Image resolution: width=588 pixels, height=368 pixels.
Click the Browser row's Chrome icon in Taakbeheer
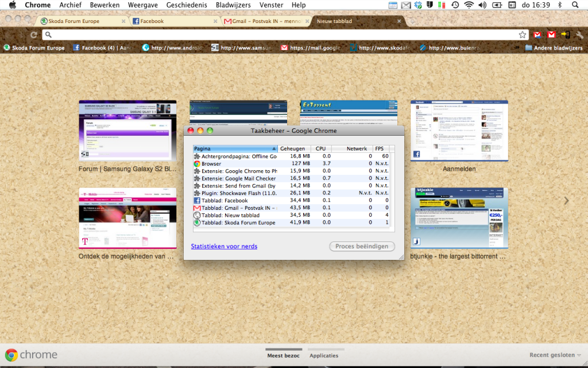click(197, 164)
